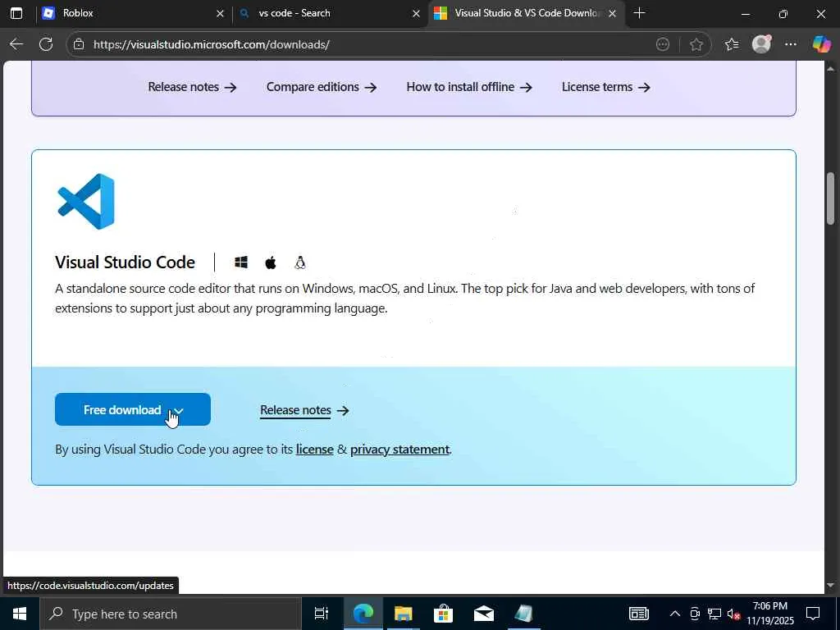Refresh the current page
This screenshot has height=630, width=840.
click(x=46, y=44)
